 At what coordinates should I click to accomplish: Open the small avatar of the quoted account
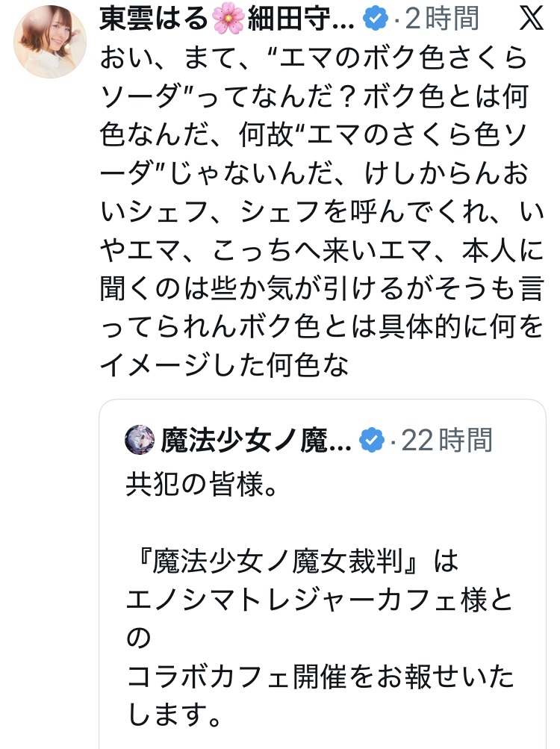(140, 441)
